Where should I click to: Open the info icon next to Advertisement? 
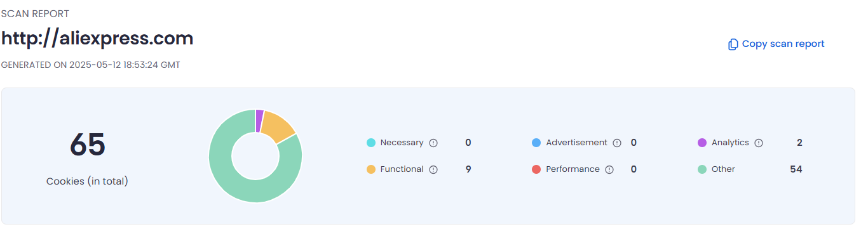[x=617, y=143]
